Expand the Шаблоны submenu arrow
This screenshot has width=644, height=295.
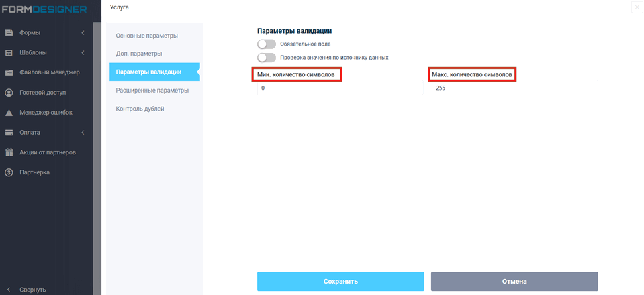pos(83,52)
